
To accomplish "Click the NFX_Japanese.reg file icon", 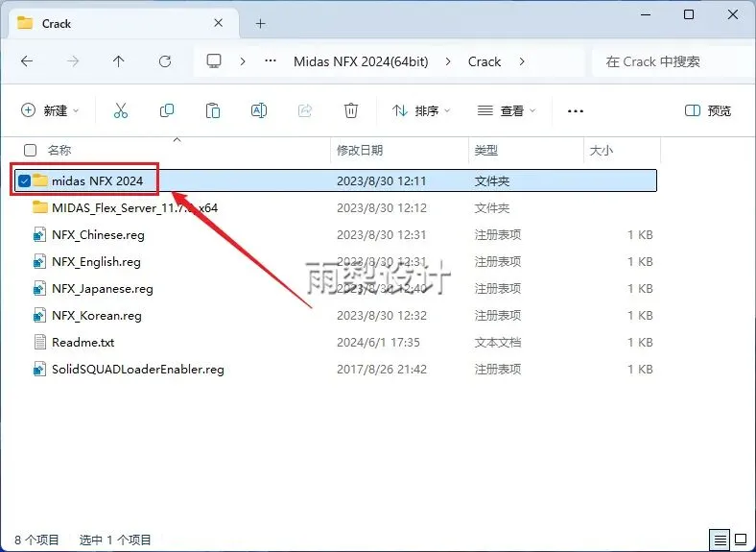I will (x=39, y=289).
